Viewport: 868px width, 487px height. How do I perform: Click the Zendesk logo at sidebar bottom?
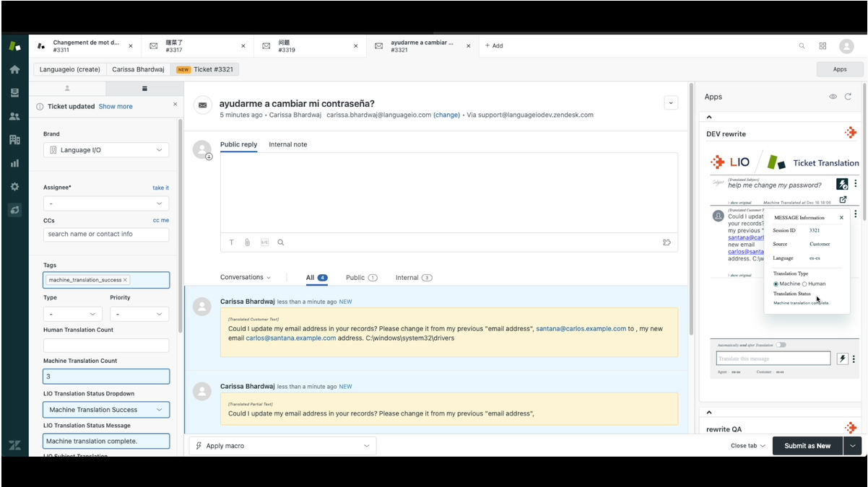pyautogui.click(x=14, y=445)
